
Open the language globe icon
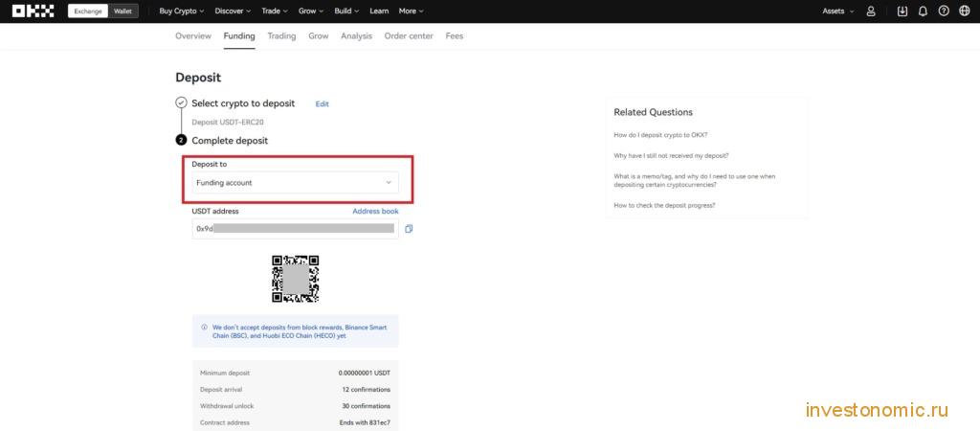pos(965,11)
